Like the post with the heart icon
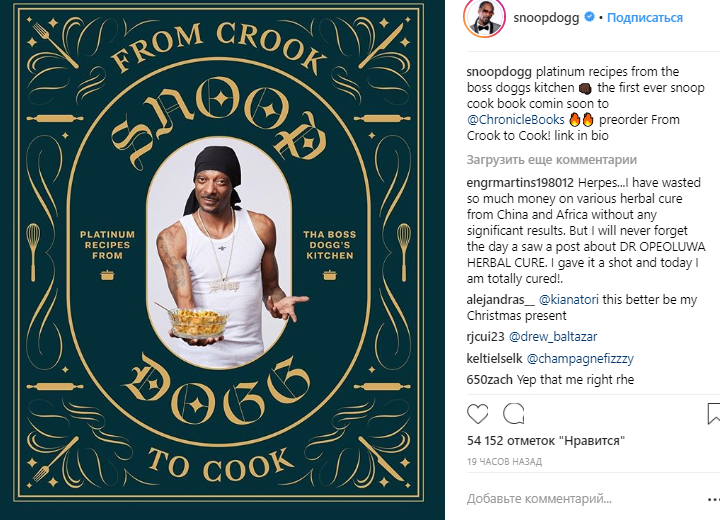The width and height of the screenshot is (720, 520). 478,414
